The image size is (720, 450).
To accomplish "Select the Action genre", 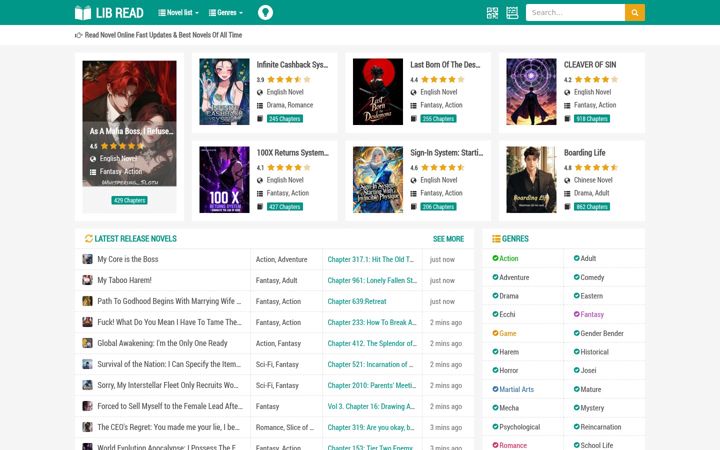I will 508,259.
